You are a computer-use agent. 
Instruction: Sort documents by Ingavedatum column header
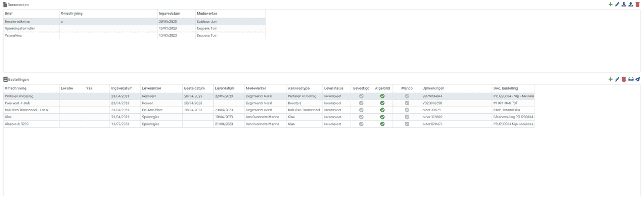click(x=169, y=14)
